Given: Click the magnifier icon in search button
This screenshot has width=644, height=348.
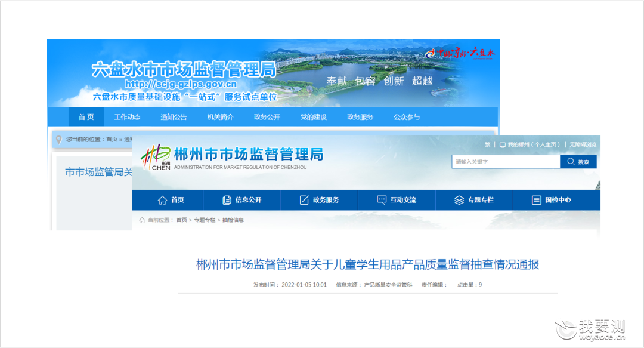Looking at the screenshot, I should [x=571, y=162].
